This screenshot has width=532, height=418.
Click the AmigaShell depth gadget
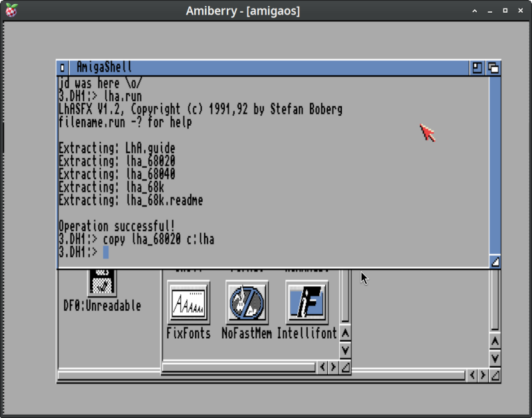[x=493, y=68]
